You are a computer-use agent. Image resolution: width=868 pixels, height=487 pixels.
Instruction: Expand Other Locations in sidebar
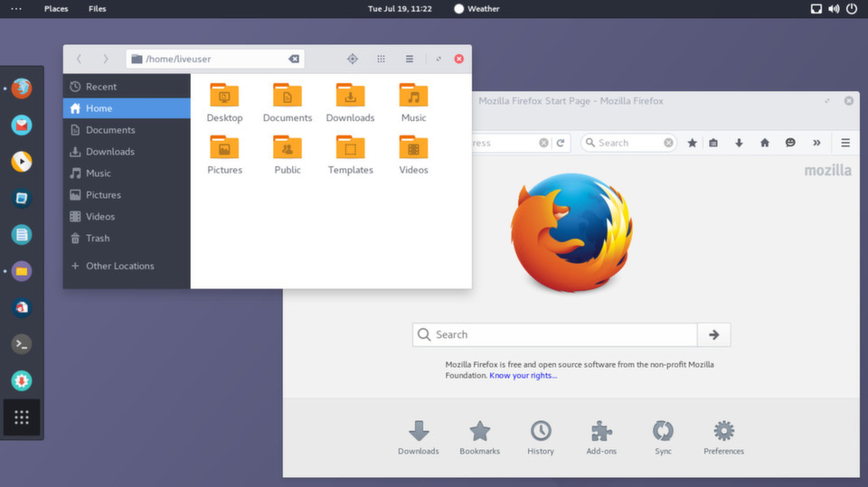pyautogui.click(x=127, y=266)
